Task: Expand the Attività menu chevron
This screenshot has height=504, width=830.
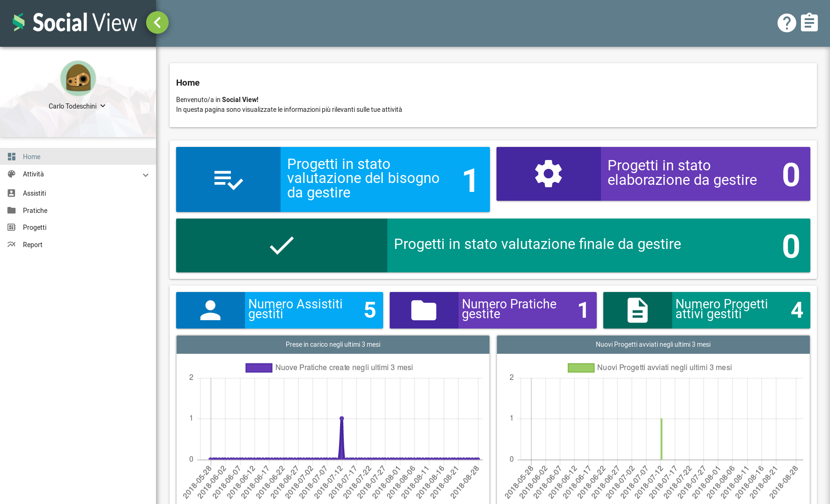Action: coord(146,175)
